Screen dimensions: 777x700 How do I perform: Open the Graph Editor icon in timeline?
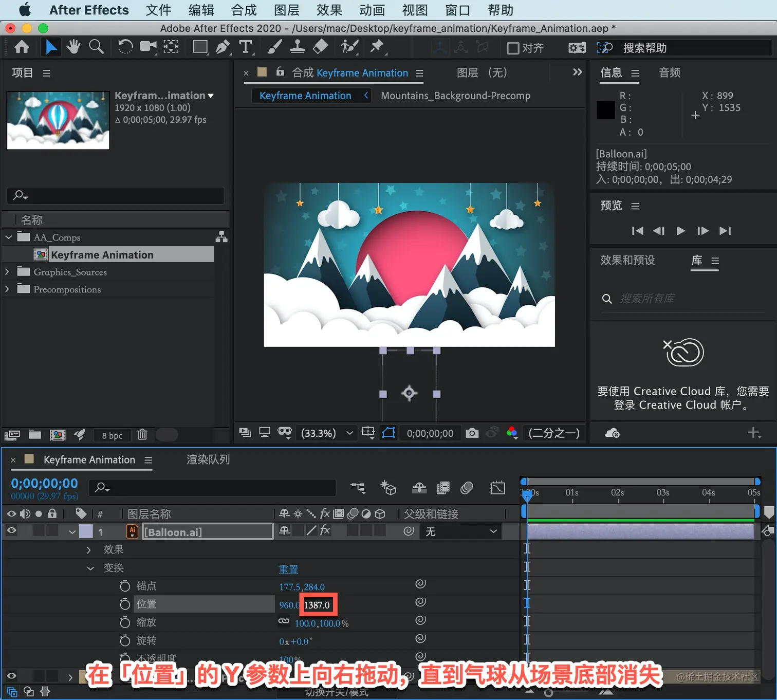[497, 488]
